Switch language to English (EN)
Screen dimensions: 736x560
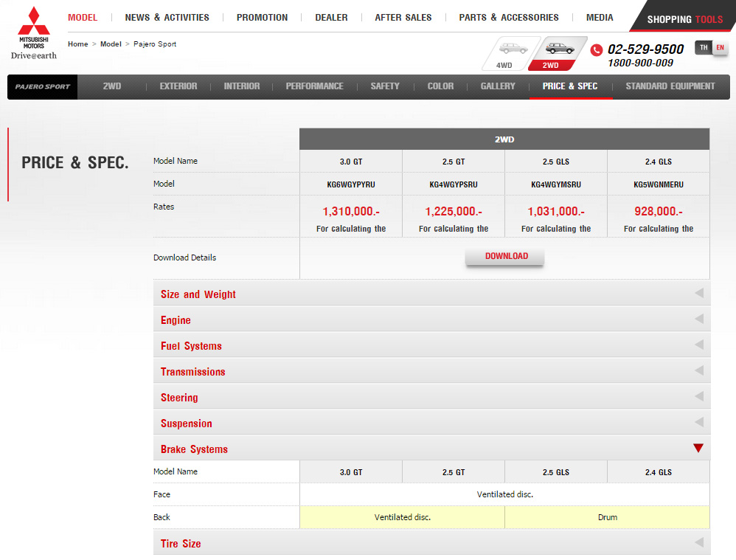coord(720,47)
